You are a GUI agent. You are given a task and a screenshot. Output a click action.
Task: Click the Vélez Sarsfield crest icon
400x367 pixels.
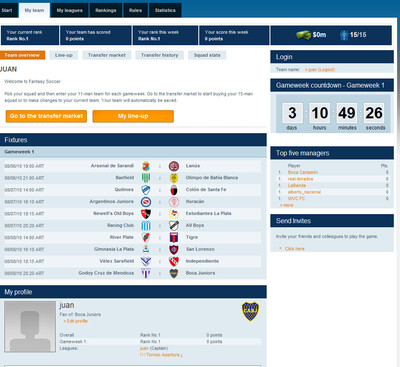coord(146,261)
